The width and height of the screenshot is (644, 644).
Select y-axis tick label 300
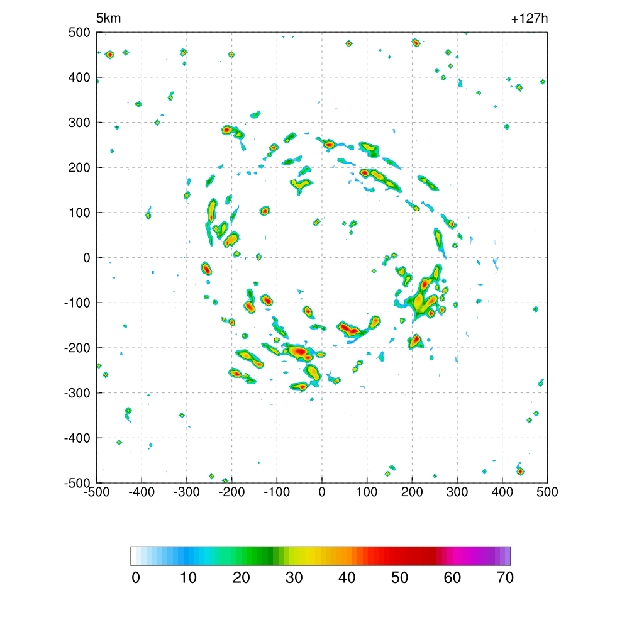[79, 123]
